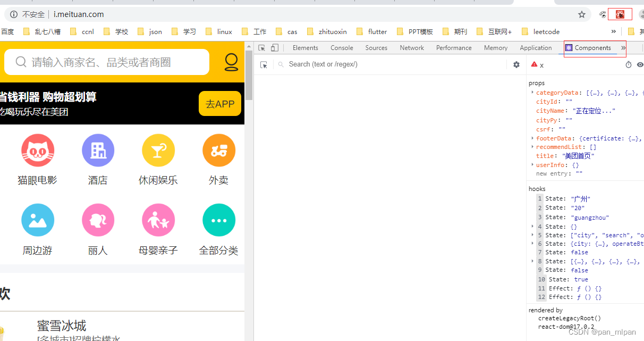This screenshot has height=341, width=644.
Task: Open the 休闲娱乐 category icon
Action: click(158, 151)
